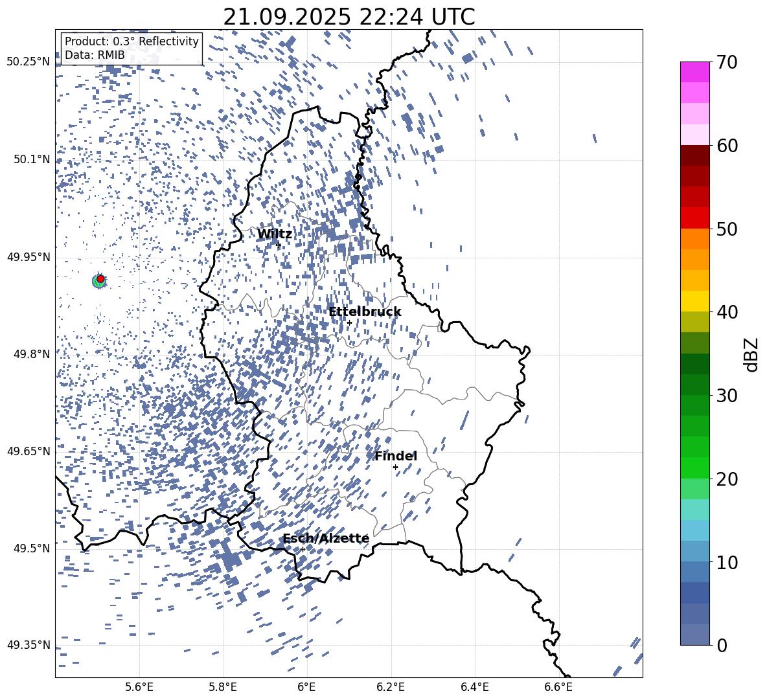The width and height of the screenshot is (767, 700).
Task: Click the 10 tick on colorbar
Action: (727, 563)
